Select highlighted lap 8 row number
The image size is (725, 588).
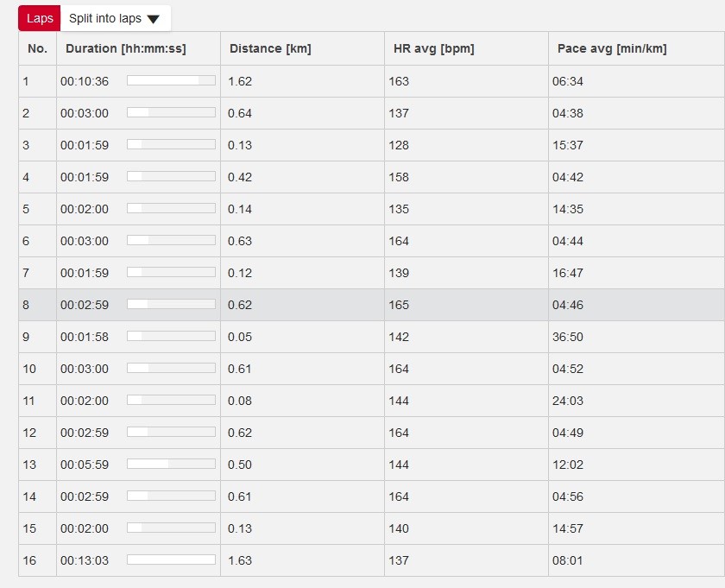[26, 305]
